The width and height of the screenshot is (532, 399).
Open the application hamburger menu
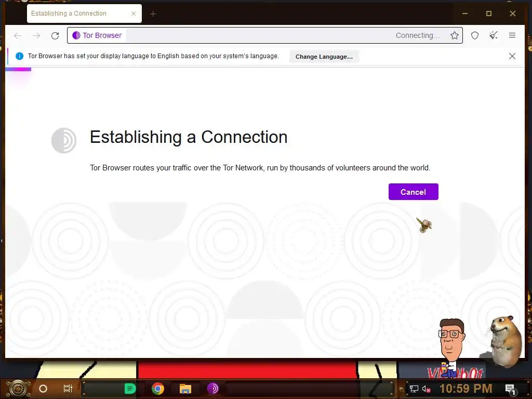tap(512, 35)
